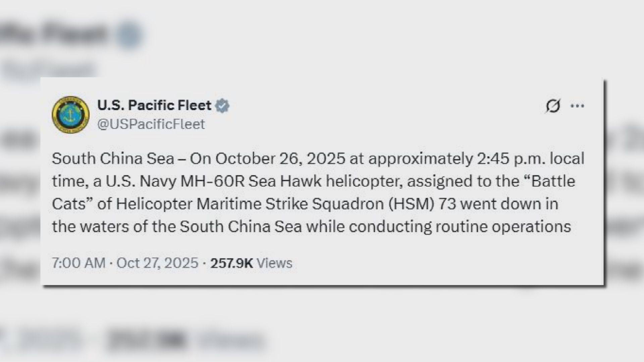Click the verification tick beside U.S. Pacific Fleet
This screenshot has height=362, width=644.
pyautogui.click(x=223, y=105)
